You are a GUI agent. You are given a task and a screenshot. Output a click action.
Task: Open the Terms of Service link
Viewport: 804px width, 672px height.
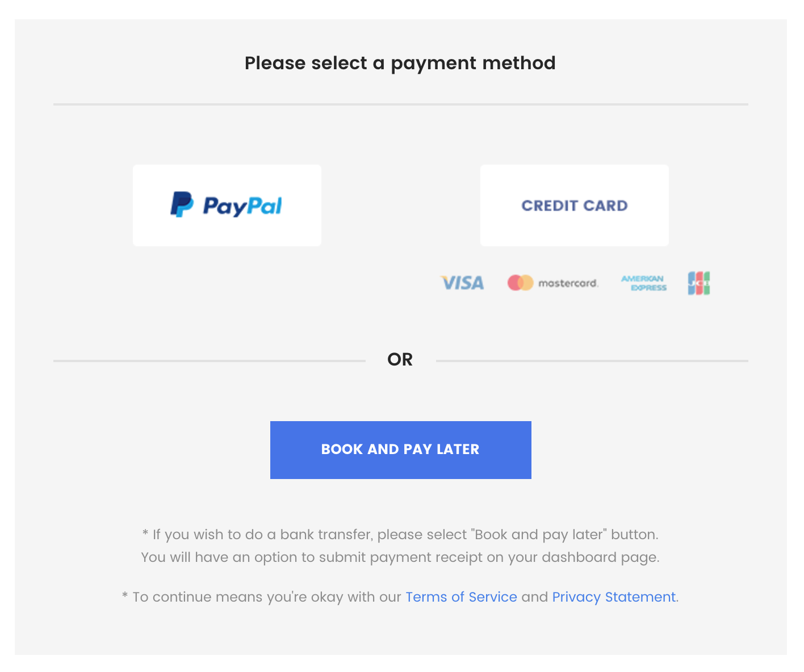tap(461, 597)
